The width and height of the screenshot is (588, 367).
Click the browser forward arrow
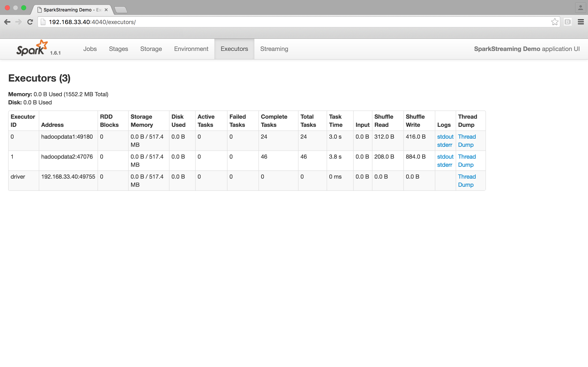[x=18, y=22]
